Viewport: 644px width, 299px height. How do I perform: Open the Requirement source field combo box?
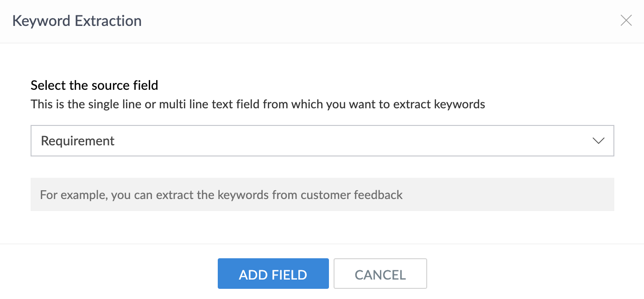click(x=322, y=141)
